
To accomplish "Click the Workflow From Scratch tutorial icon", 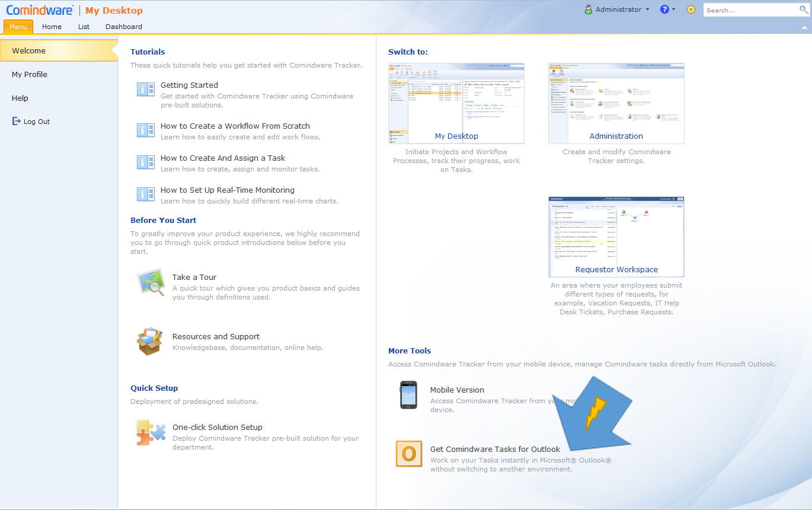I will pos(146,130).
